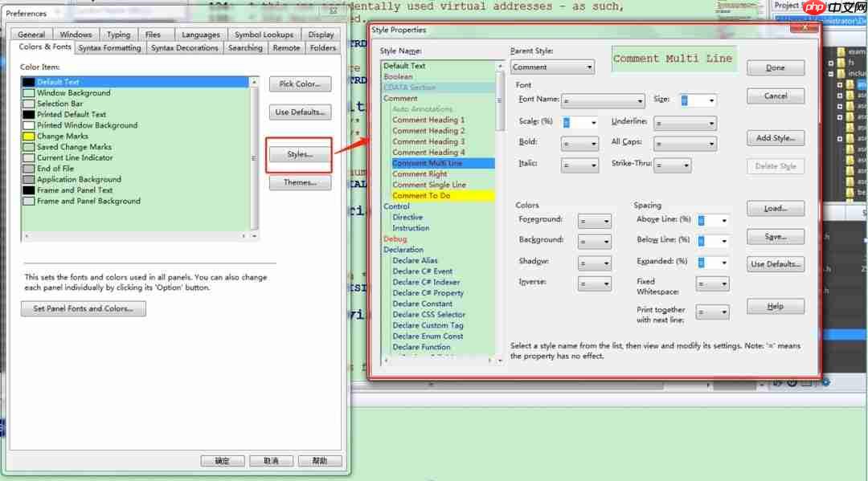Viewport: 868px width, 481px height.
Task: Open the Underline dropdown
Action: tap(685, 124)
